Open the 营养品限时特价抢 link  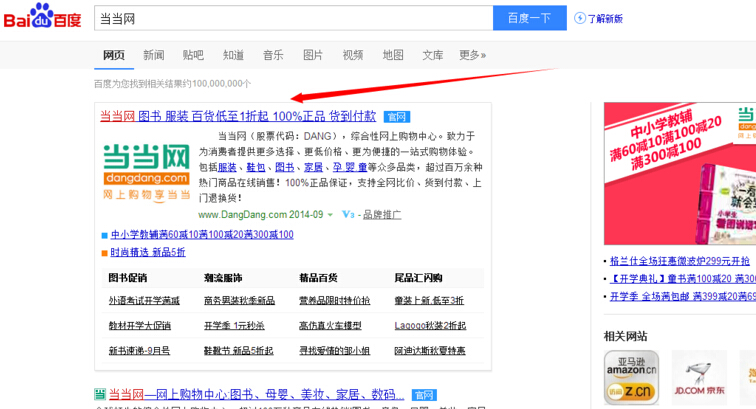coord(335,300)
